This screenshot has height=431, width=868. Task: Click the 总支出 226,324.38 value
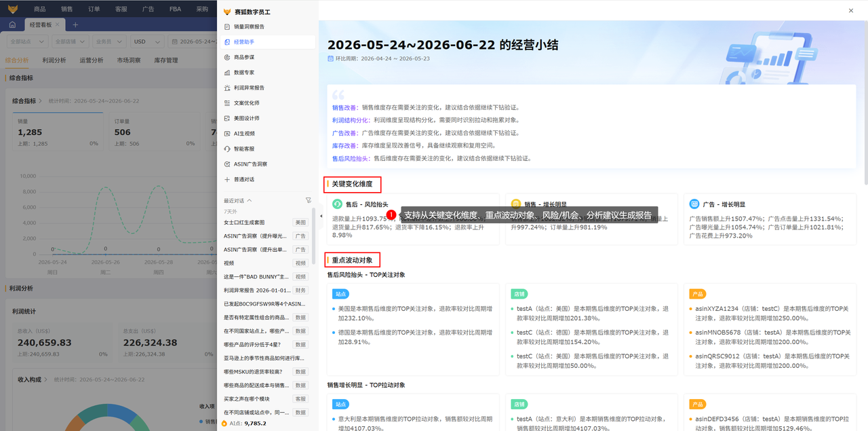(150, 343)
